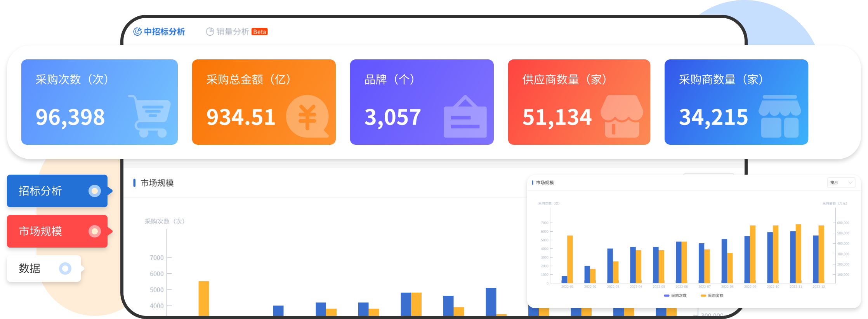
Task: Select the 34,215 purchaser count value
Action: (713, 117)
